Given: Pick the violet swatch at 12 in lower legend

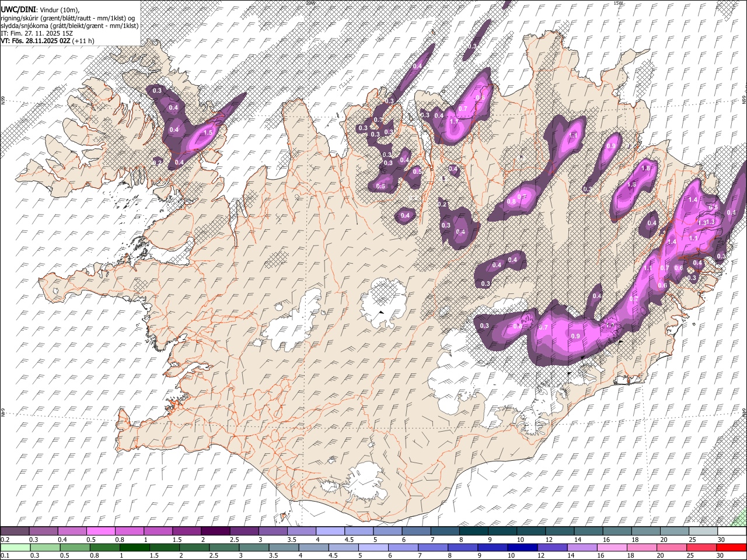Looking at the screenshot, I should point(553,547).
